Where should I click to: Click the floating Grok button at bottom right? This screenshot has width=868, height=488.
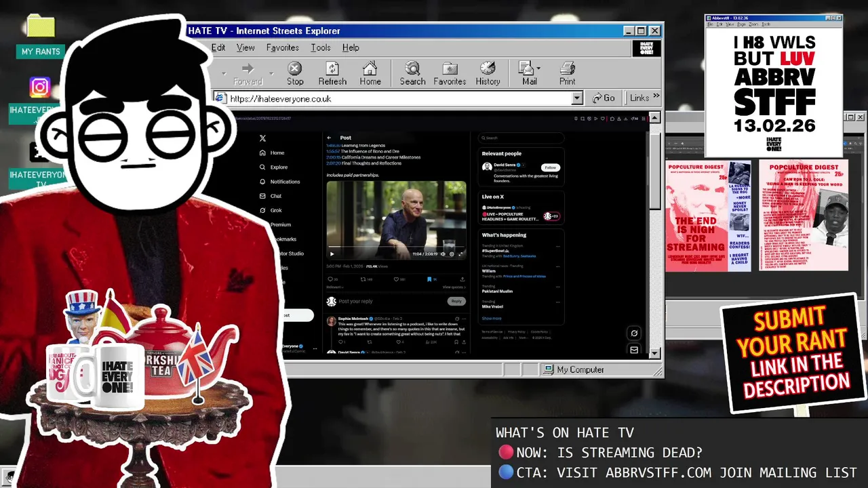634,333
